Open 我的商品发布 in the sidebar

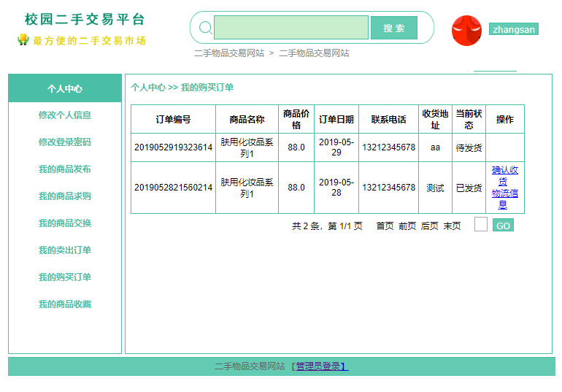tap(65, 169)
